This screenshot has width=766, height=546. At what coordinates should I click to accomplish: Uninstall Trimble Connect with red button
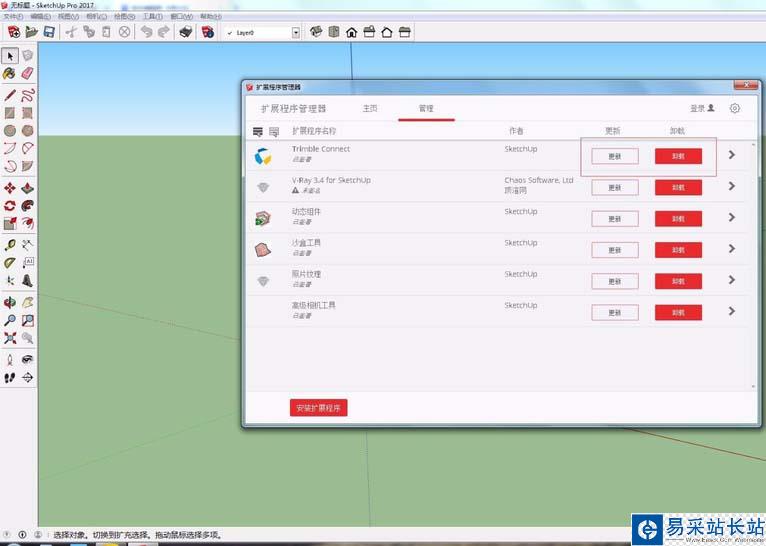point(678,156)
